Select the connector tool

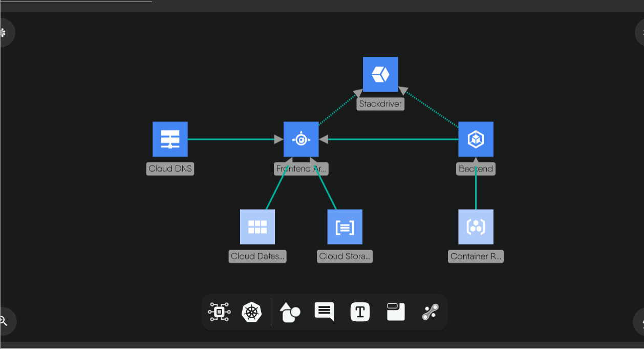click(x=430, y=312)
